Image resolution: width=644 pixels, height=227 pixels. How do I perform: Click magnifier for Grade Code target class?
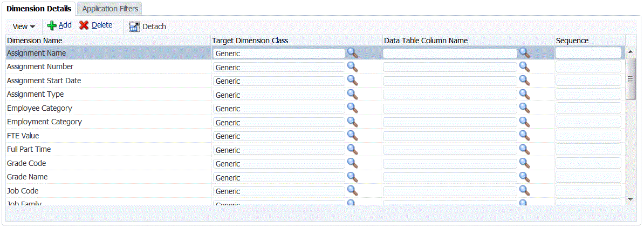click(x=353, y=163)
